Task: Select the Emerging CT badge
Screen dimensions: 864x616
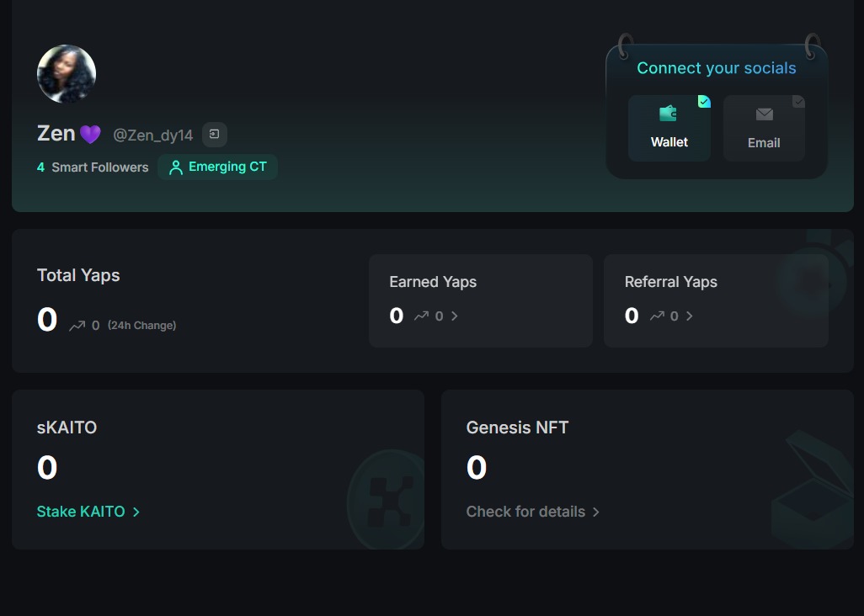Action: point(217,167)
